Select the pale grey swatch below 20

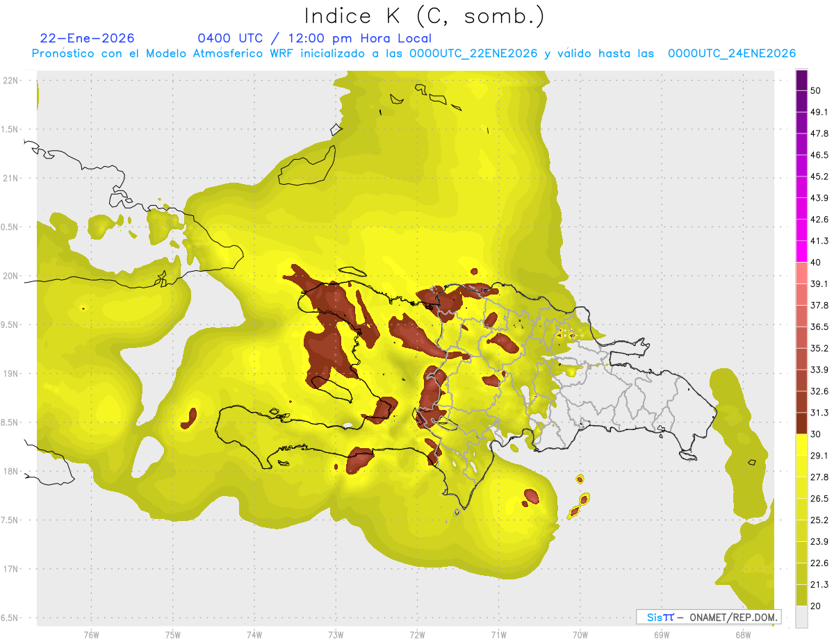click(x=801, y=617)
